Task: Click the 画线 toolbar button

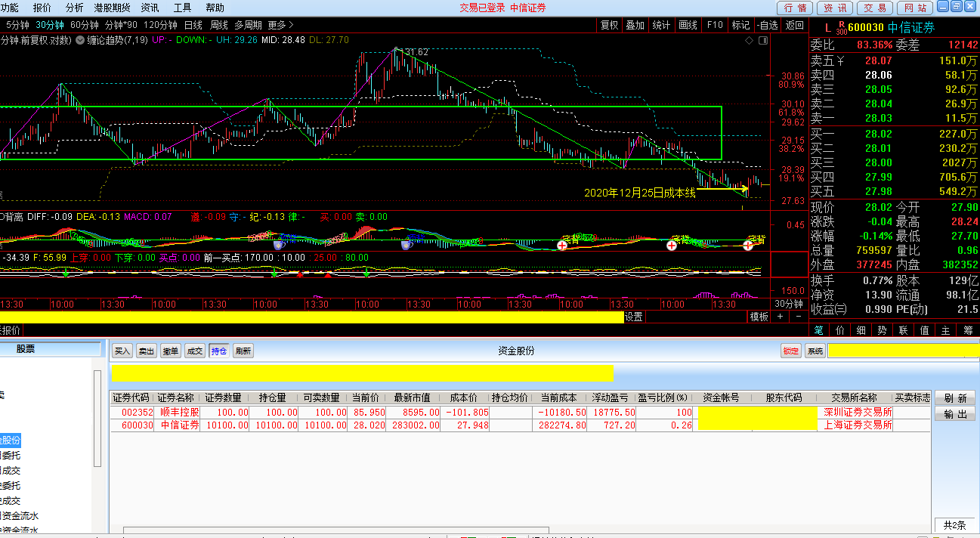Action: (688, 25)
